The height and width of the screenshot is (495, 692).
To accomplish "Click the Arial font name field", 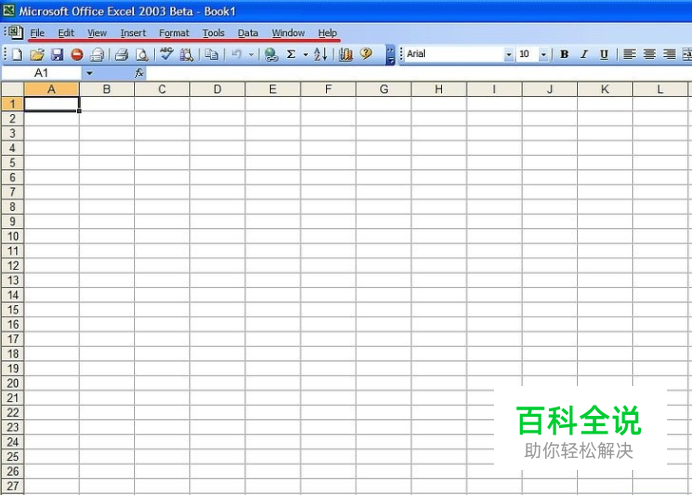I will coord(455,54).
